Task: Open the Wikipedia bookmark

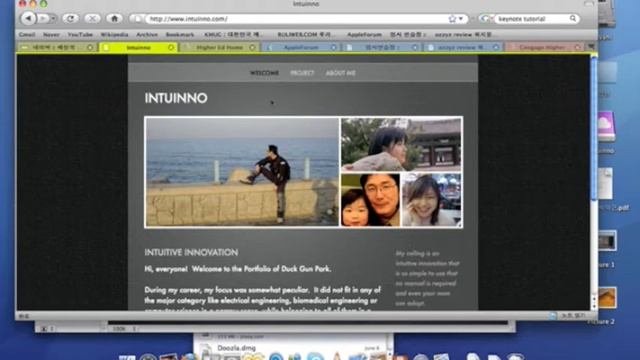Action: tap(114, 35)
